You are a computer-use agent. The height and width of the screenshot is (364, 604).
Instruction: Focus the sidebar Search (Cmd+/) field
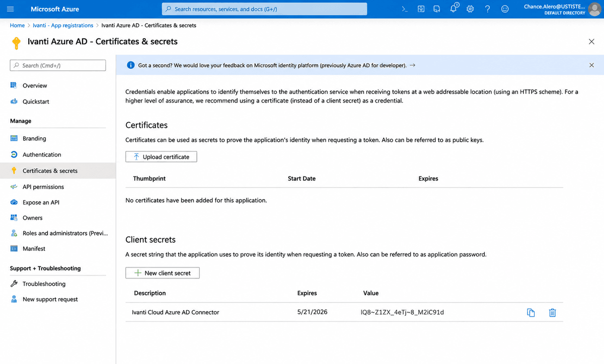(x=58, y=65)
